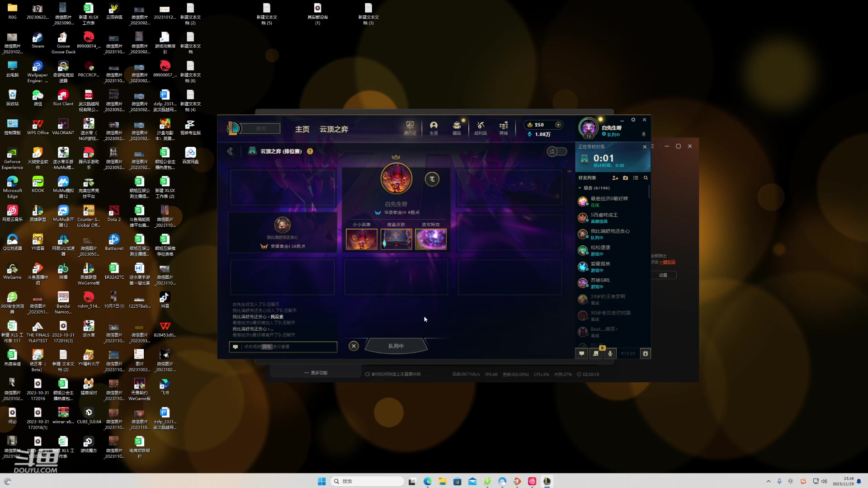The image size is (868, 488).
Task: Select friend 歪最孤单
Action: click(x=612, y=267)
